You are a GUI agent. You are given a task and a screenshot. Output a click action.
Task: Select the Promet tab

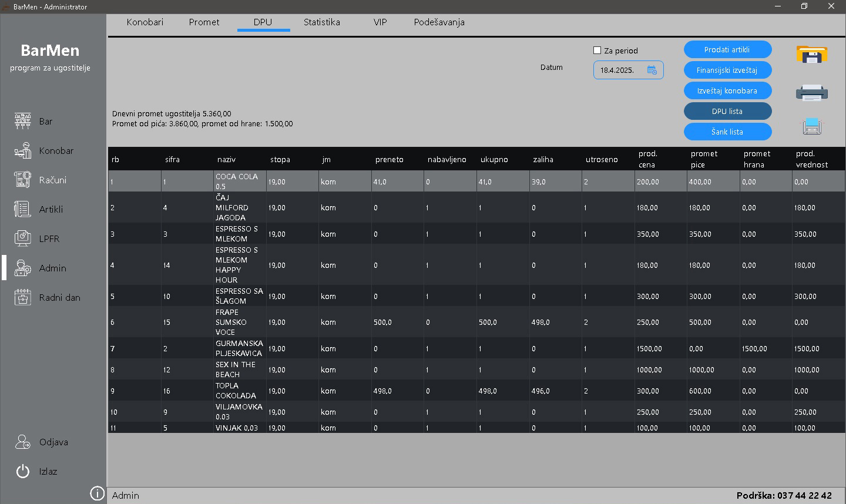point(204,22)
